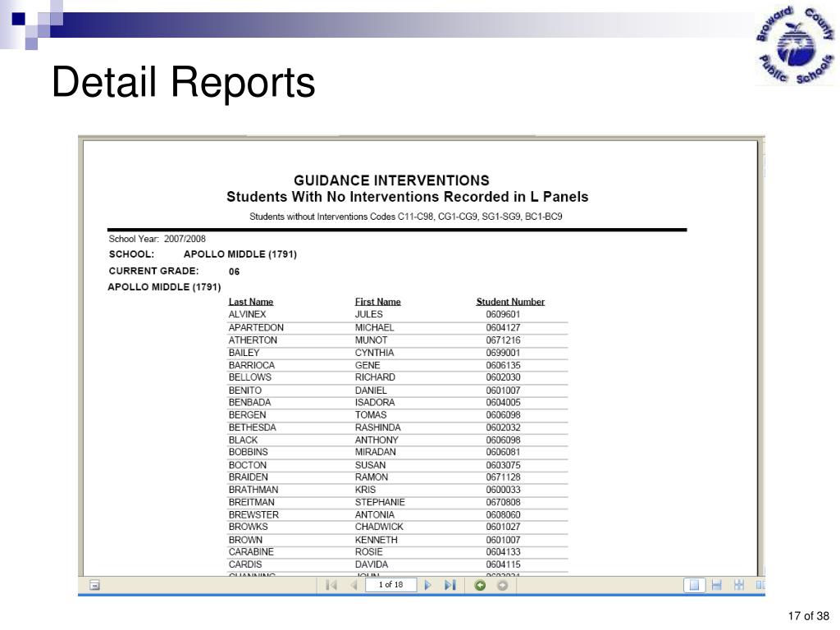The height and width of the screenshot is (630, 840).
Task: Click the last name BROWN
Action: pyautogui.click(x=245, y=540)
